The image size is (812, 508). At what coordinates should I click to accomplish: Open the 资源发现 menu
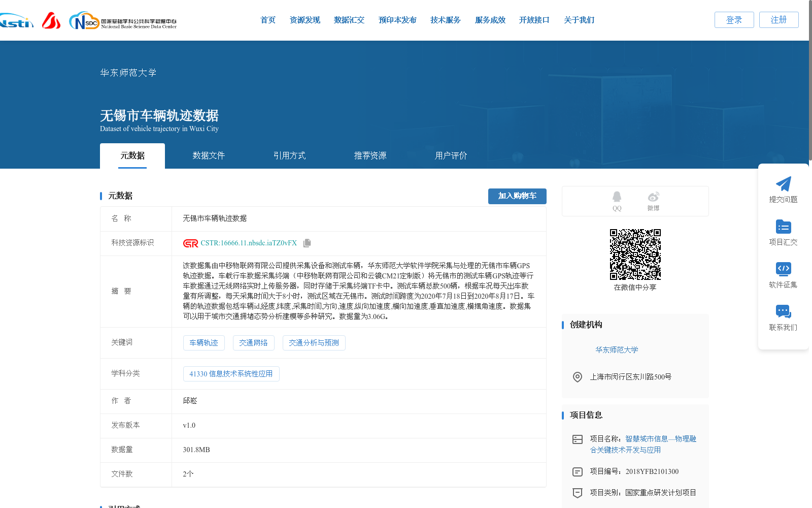(x=305, y=20)
